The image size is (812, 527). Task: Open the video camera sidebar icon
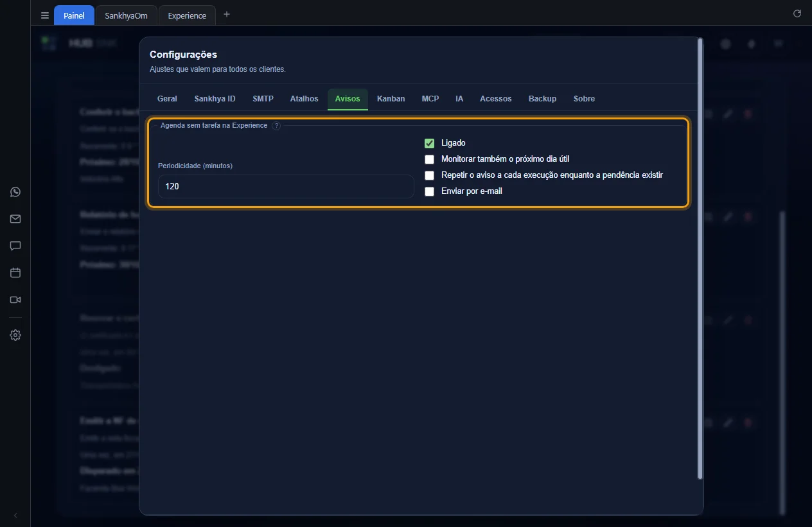15,300
